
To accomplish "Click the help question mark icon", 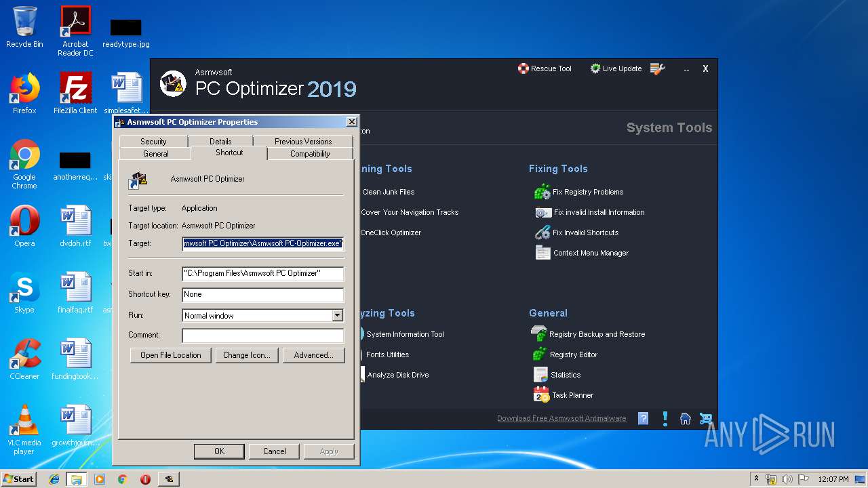I will click(644, 419).
